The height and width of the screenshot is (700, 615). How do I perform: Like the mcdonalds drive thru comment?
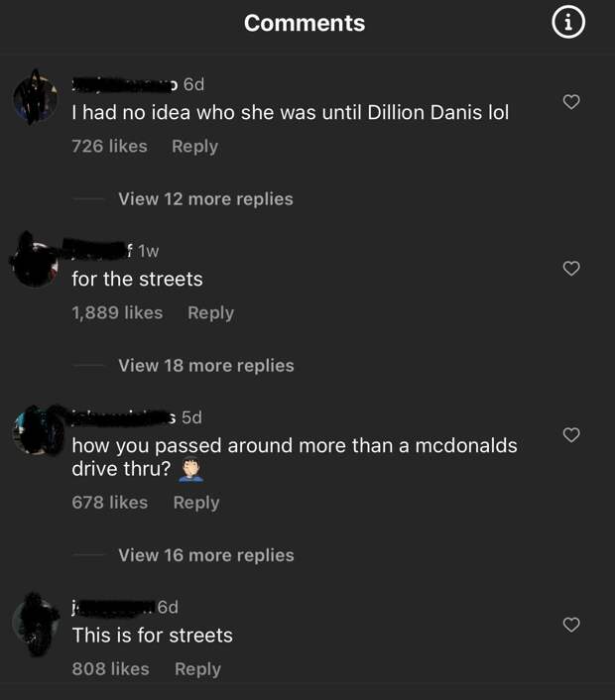click(x=571, y=434)
